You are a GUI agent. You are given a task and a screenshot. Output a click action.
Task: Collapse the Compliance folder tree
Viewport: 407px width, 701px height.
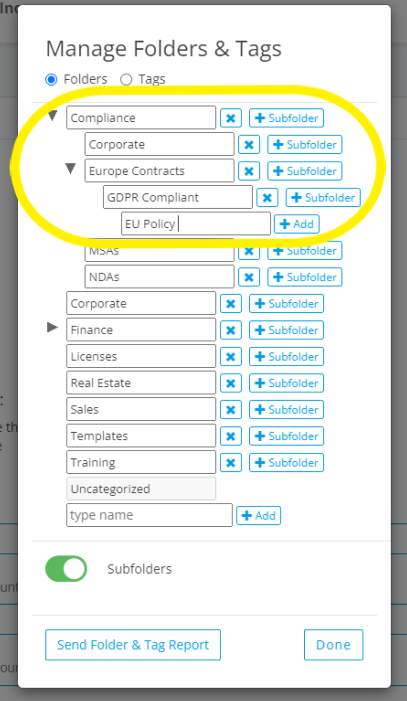pos(52,116)
